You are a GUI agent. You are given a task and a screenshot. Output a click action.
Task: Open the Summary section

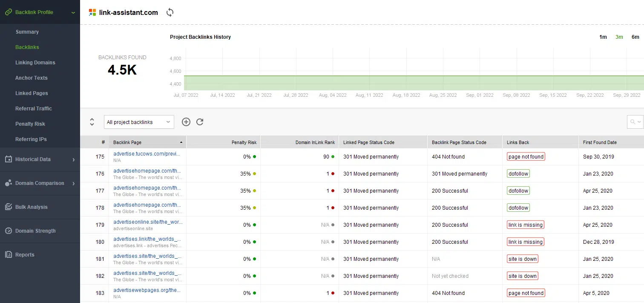pyautogui.click(x=27, y=32)
